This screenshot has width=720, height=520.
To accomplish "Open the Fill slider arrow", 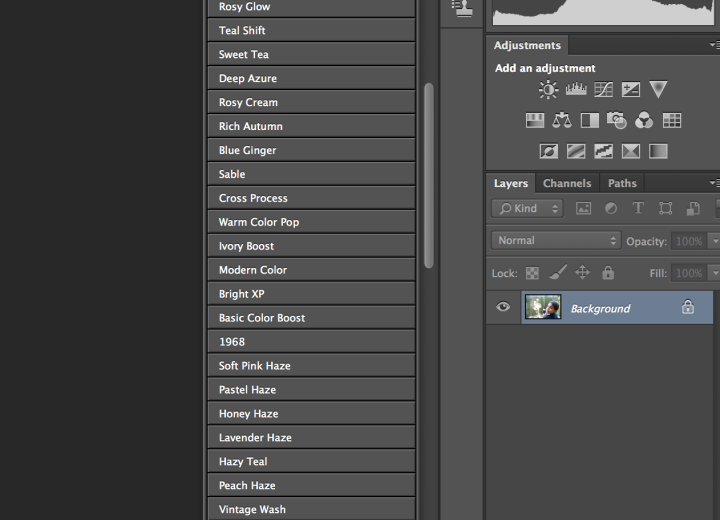I will click(x=714, y=273).
